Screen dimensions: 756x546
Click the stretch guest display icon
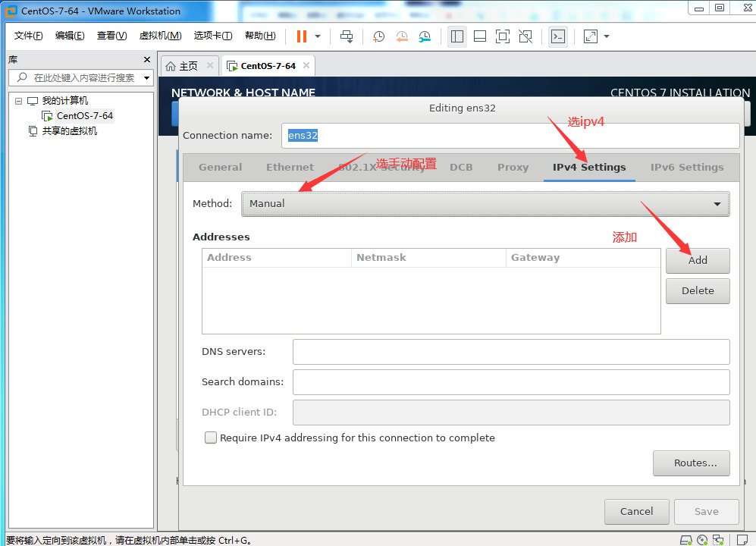coord(591,36)
